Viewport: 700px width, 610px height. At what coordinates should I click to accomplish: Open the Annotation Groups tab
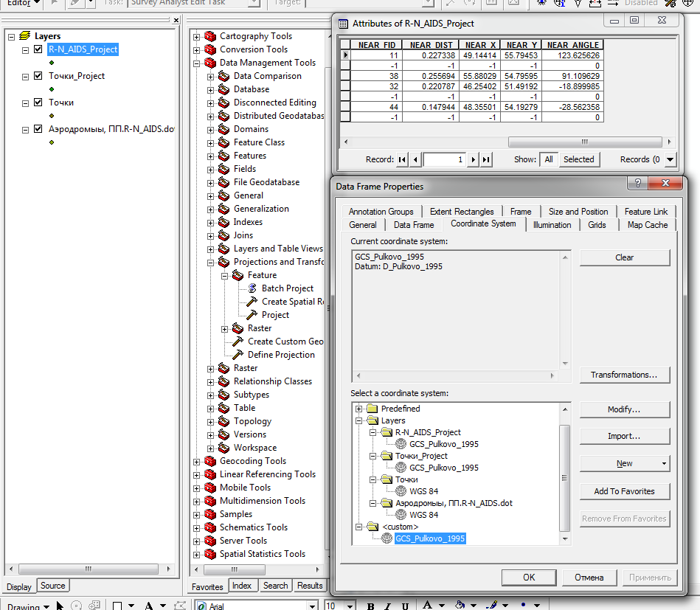pyautogui.click(x=381, y=212)
